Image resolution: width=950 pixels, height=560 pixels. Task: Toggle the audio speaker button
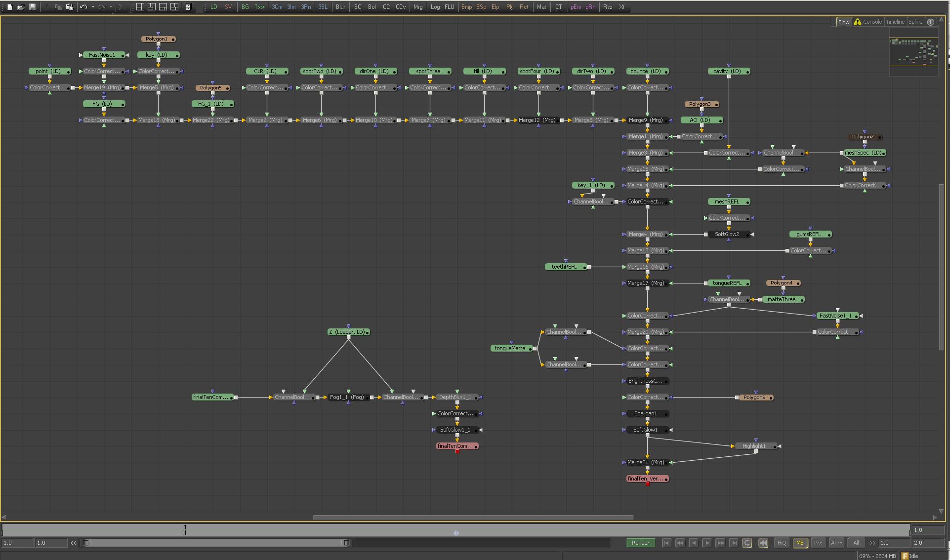[763, 543]
